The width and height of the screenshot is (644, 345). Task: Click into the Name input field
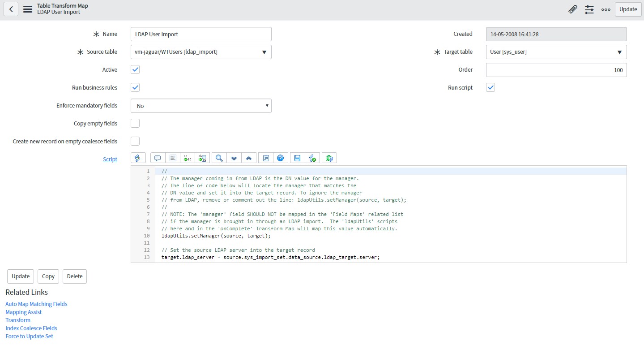(x=201, y=34)
